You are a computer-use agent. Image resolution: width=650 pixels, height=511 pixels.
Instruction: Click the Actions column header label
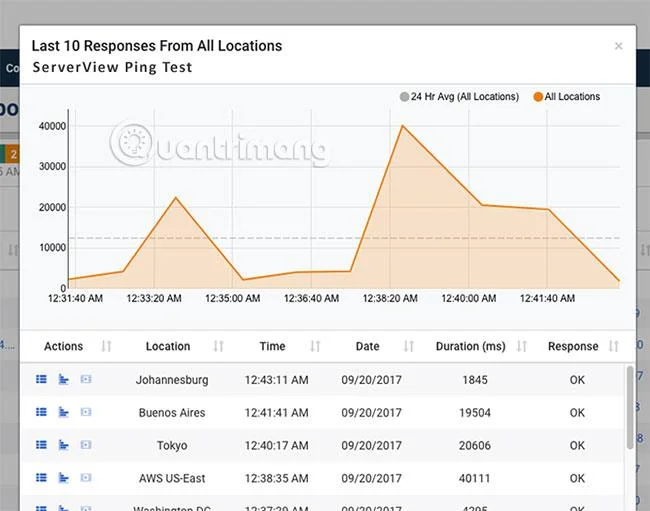point(63,346)
